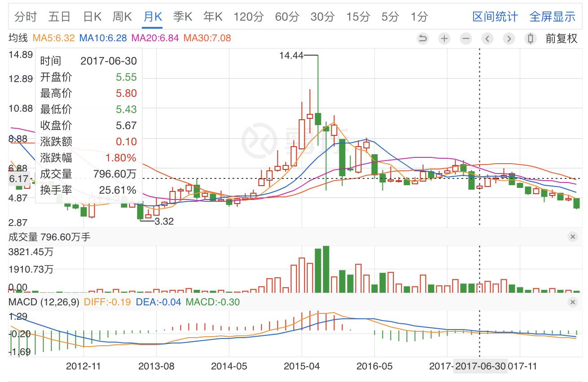Click the 最低价 5.43 tooltip row
The height and width of the screenshot is (382, 588).
(x=88, y=109)
